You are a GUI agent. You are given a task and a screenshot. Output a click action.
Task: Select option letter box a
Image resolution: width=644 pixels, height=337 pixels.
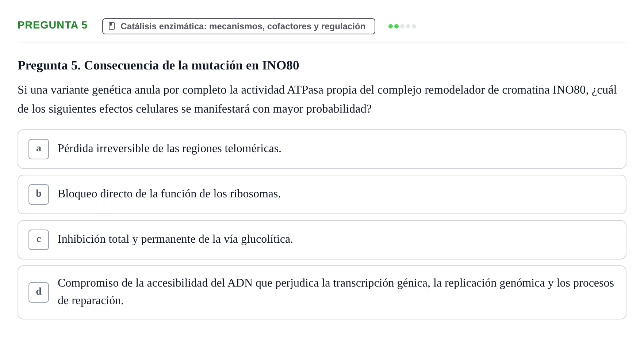39,149
